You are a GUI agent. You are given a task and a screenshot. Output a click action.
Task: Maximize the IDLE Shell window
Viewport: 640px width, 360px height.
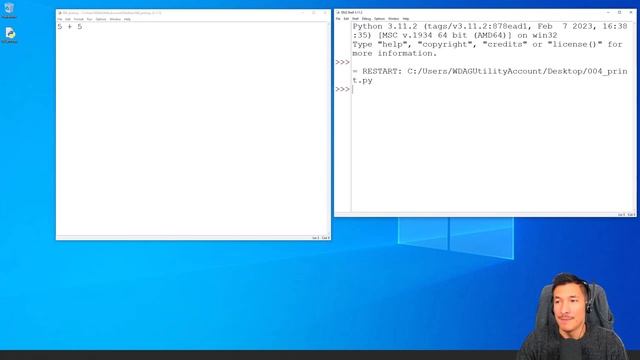619,13
